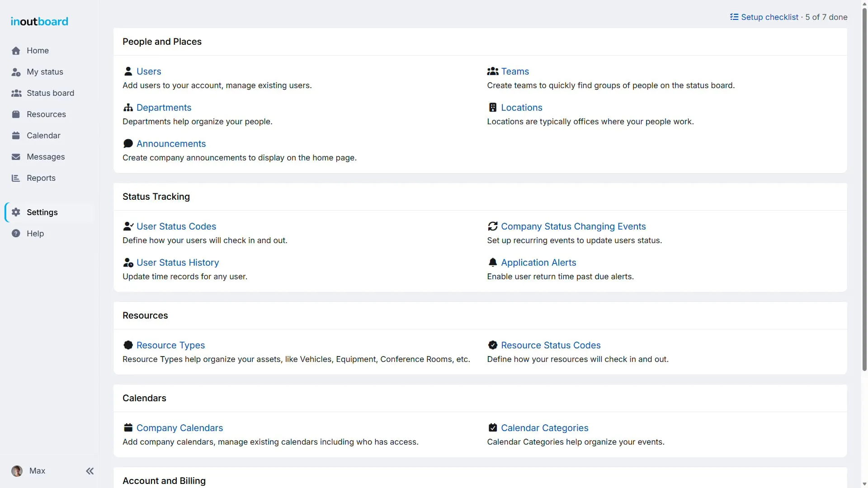Open the Locations link
This screenshot has width=868, height=488.
tap(521, 108)
